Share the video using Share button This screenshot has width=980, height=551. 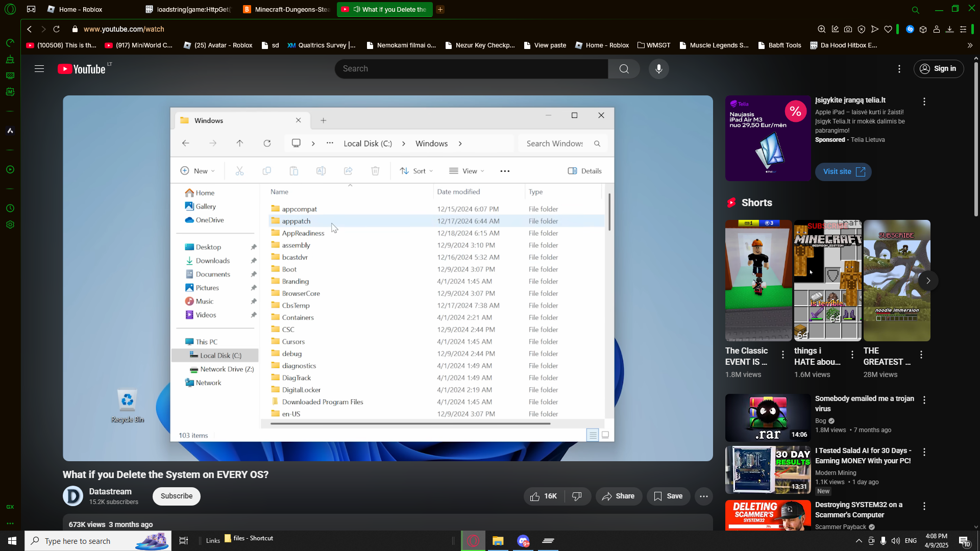[x=619, y=496]
